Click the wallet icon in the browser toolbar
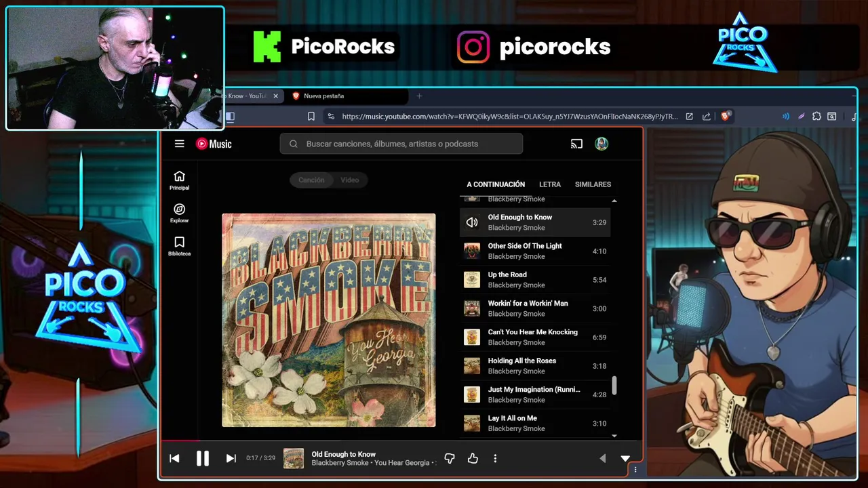Viewport: 868px width, 488px height. 832,117
